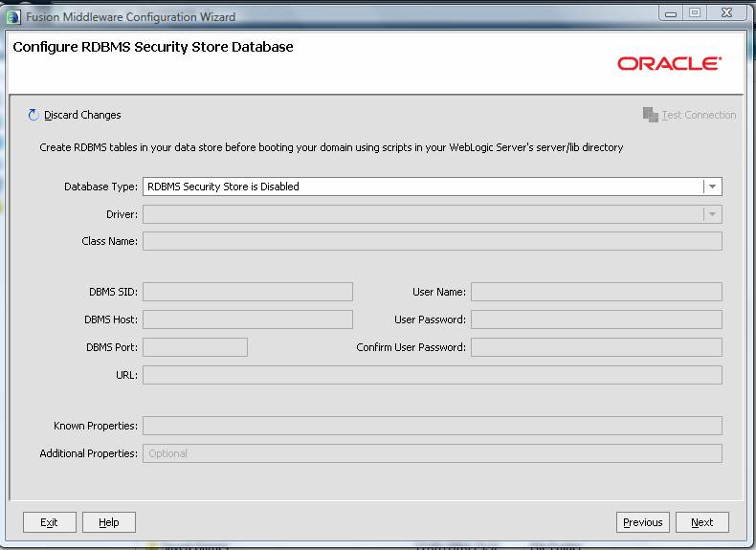Viewport: 756px width, 550px height.
Task: Select the Database Type combo box field
Action: [432, 187]
